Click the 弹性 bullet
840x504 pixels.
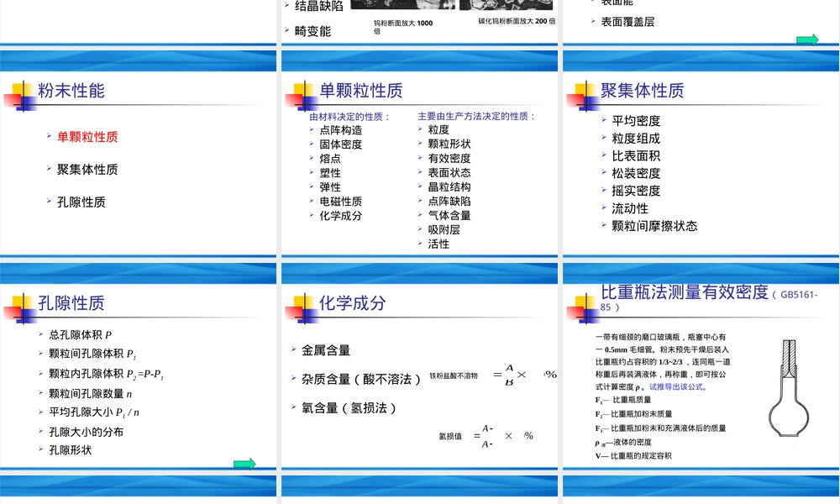point(330,187)
